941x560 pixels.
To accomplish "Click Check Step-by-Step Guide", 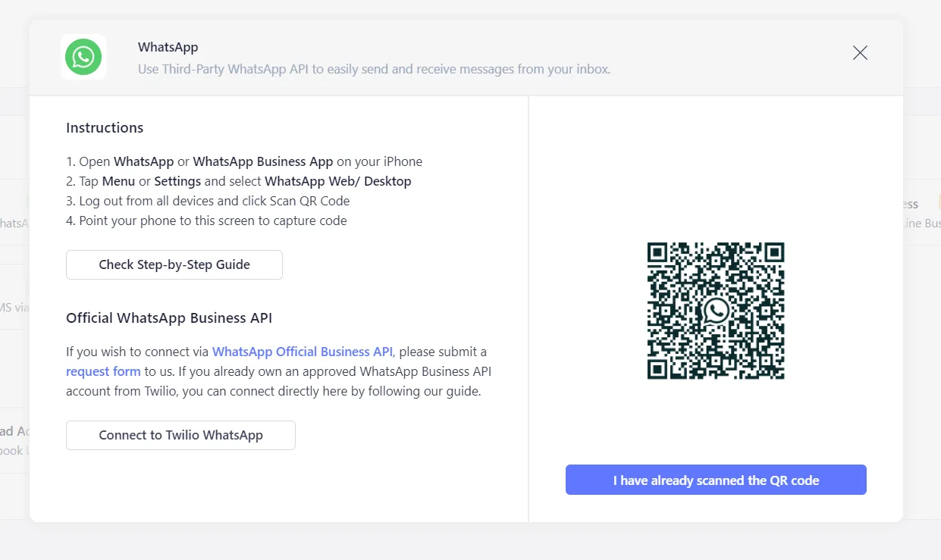I will (x=174, y=264).
